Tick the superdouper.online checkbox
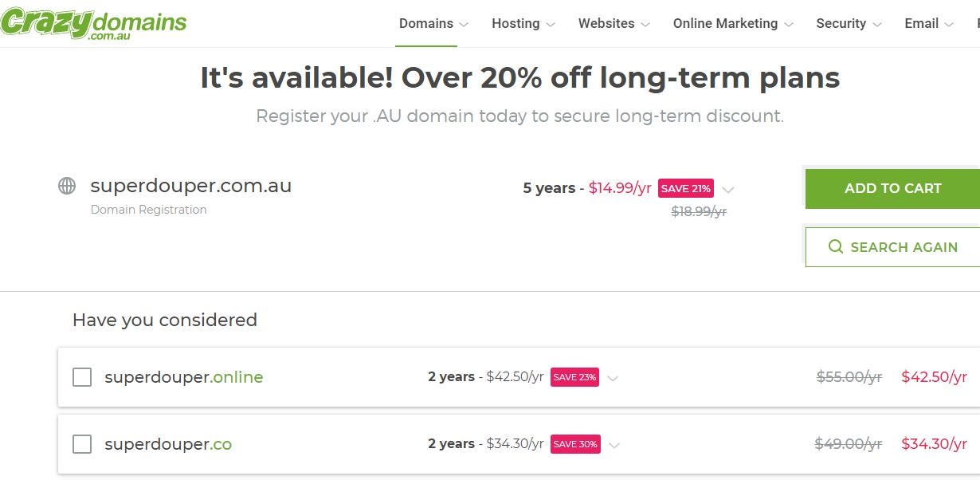 [82, 377]
